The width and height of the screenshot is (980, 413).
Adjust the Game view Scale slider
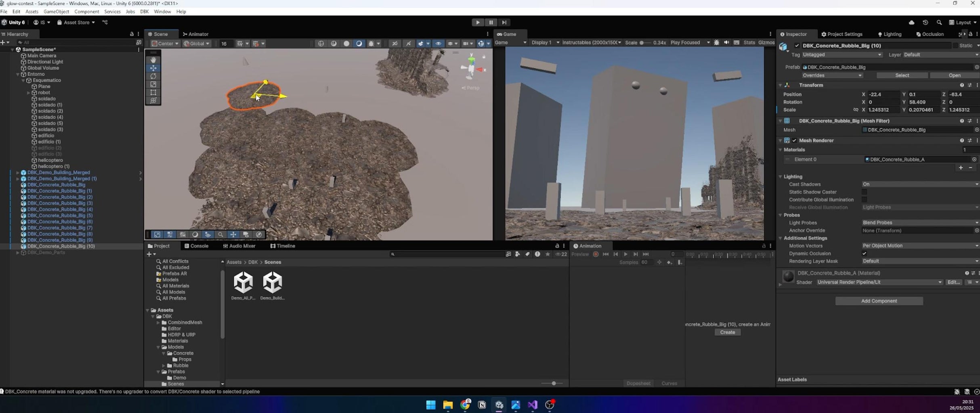point(645,42)
